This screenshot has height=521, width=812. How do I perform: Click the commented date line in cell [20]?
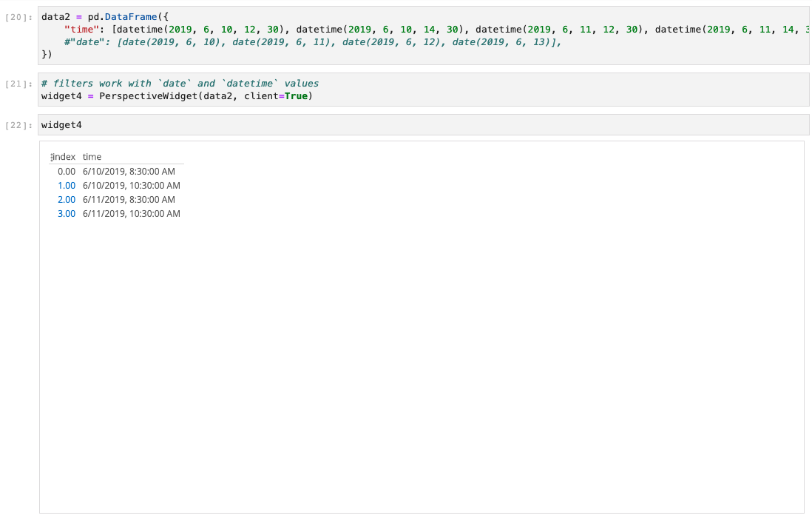(222, 41)
